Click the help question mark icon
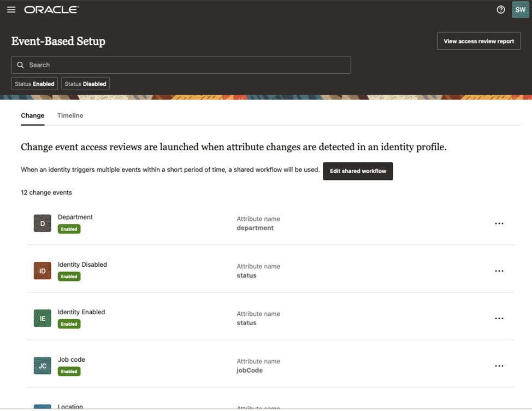This screenshot has height=411, width=532. point(500,10)
